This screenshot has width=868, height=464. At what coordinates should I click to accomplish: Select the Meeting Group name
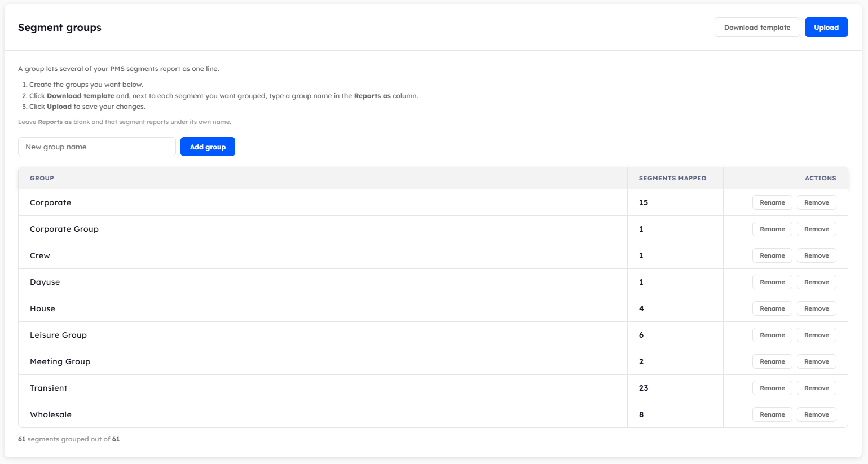pyautogui.click(x=60, y=361)
